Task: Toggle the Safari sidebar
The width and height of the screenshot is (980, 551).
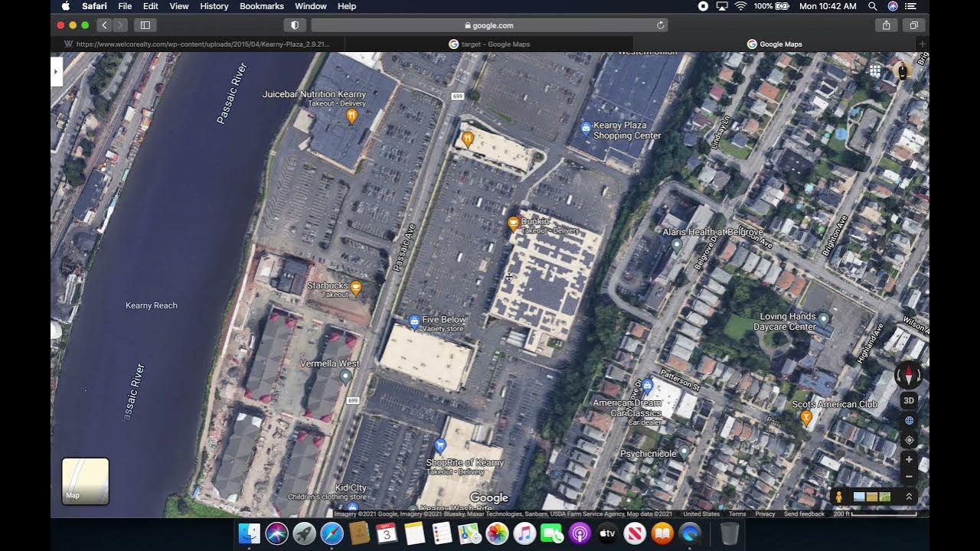Action: [x=145, y=25]
